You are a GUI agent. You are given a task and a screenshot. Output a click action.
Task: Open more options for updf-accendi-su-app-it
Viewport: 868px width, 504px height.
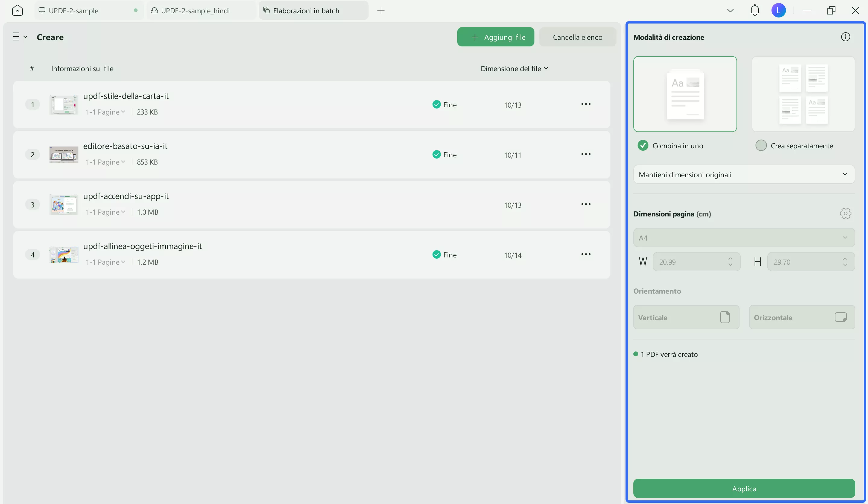(586, 204)
